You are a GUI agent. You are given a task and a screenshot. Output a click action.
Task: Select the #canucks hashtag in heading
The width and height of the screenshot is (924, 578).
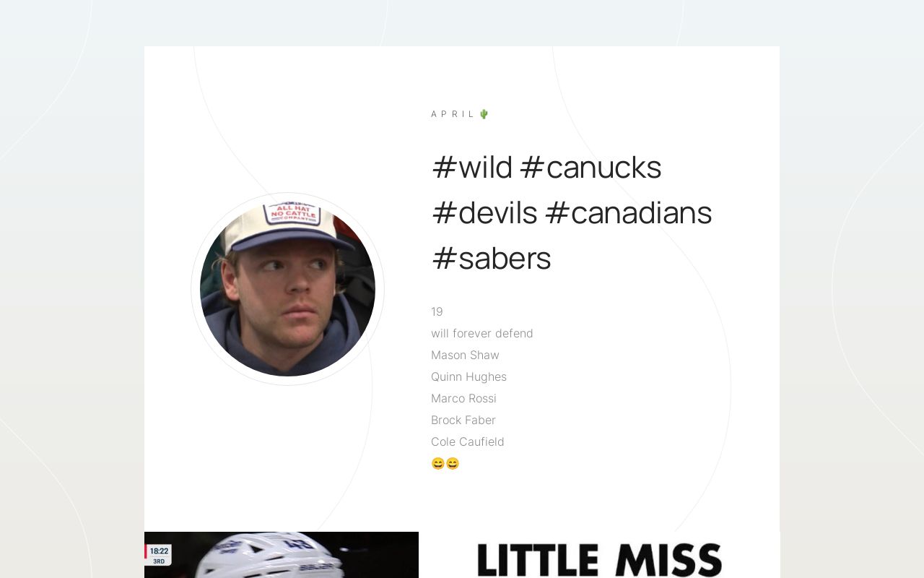pos(590,168)
